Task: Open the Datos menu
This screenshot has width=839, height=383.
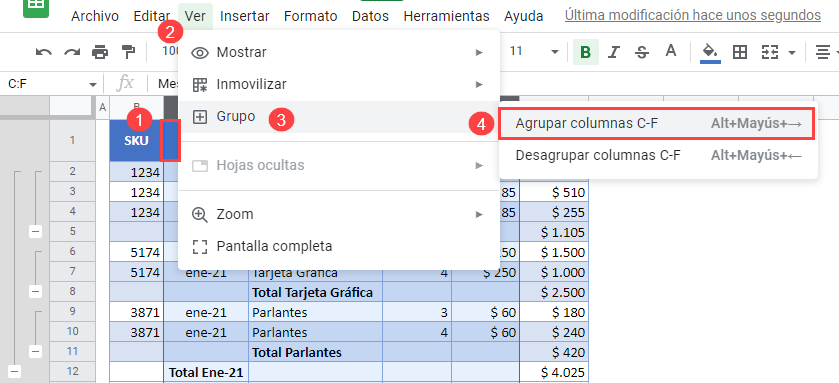Action: [370, 16]
